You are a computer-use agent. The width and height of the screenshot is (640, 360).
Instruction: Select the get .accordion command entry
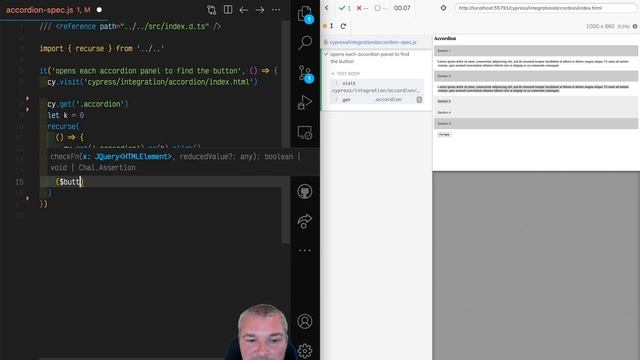377,100
